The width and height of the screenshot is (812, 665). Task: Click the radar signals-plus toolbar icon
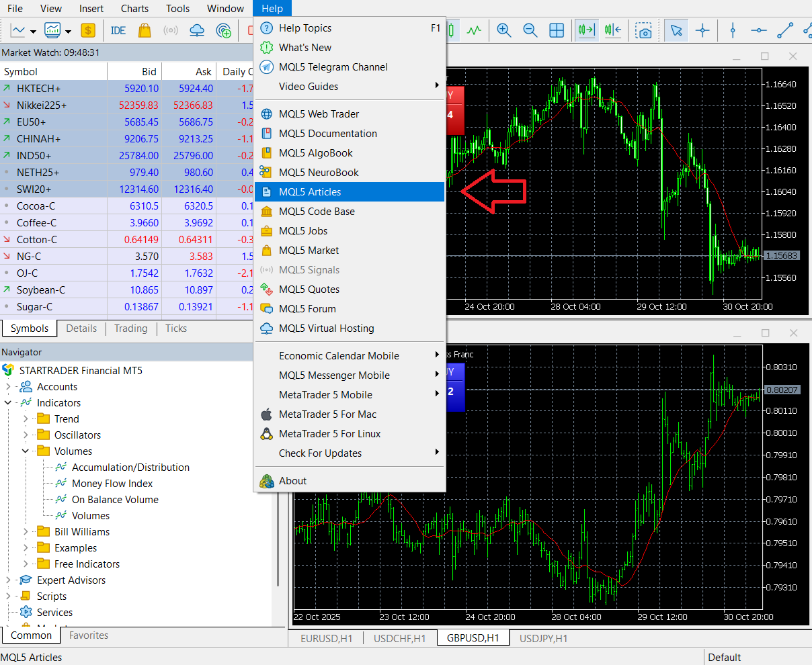[224, 30]
